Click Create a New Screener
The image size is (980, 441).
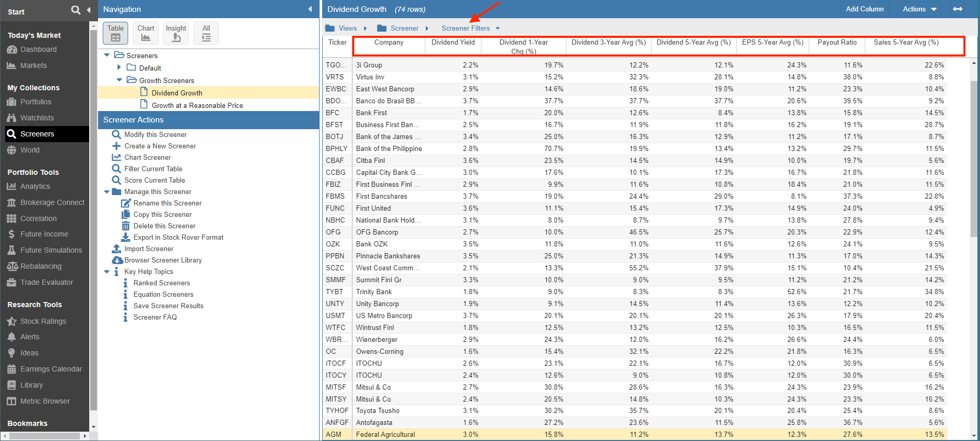(160, 146)
